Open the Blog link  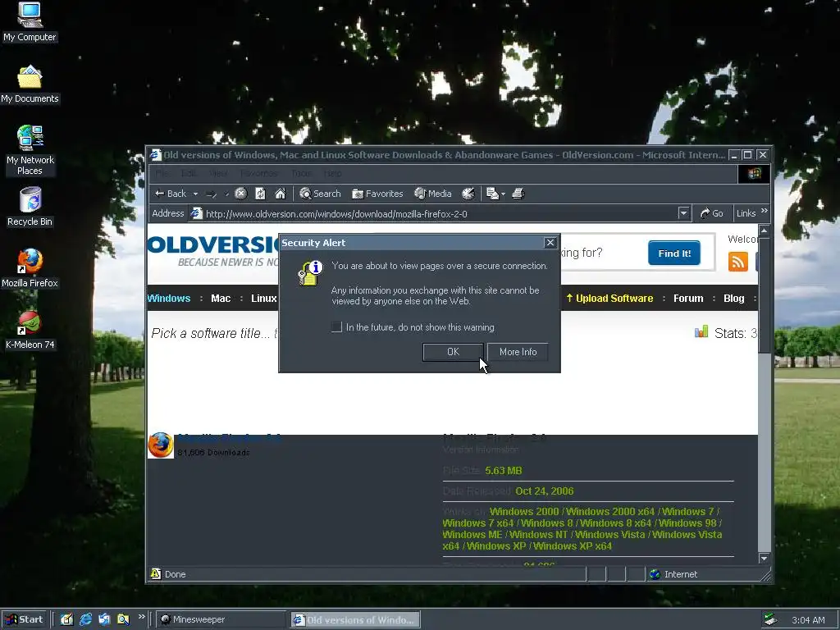[734, 299]
